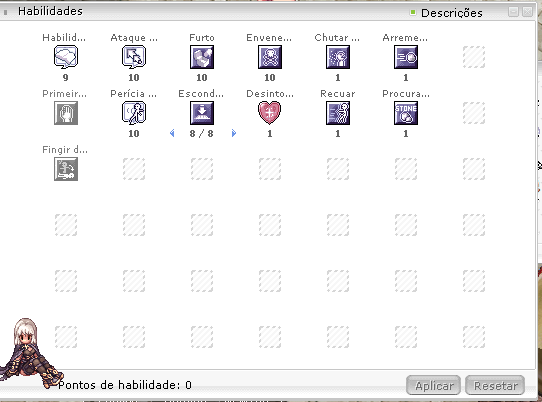Viewport: 542px width, 402px height.
Task: Click the grayed Fingir d... play dead icon
Action: click(66, 169)
